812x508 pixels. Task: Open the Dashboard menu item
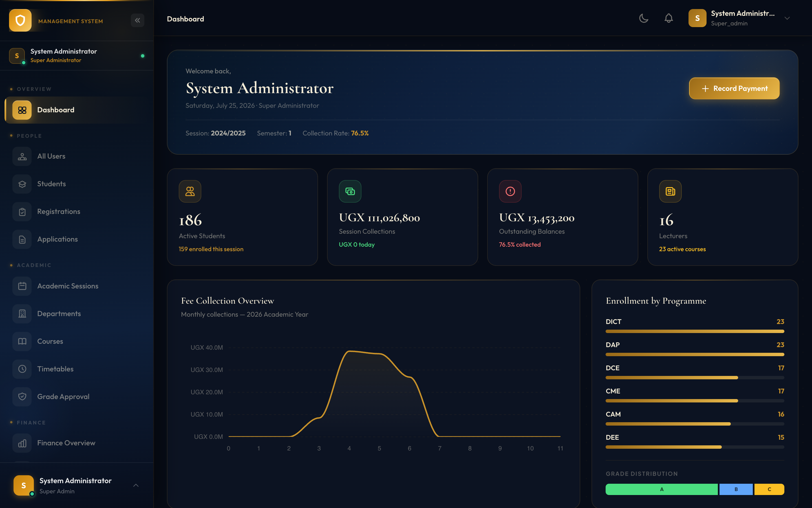77,110
